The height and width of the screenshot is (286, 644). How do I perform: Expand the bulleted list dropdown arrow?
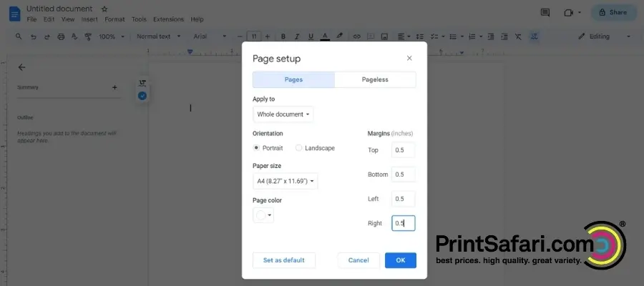point(462,36)
